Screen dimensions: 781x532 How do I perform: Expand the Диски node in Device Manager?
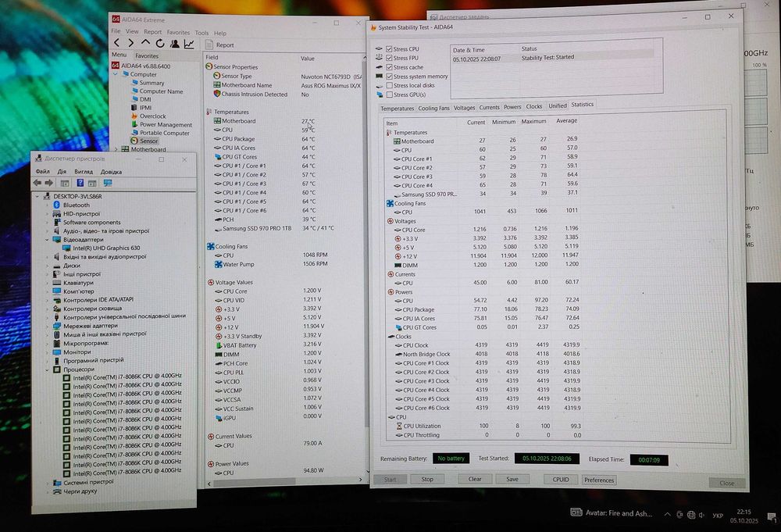click(x=48, y=266)
